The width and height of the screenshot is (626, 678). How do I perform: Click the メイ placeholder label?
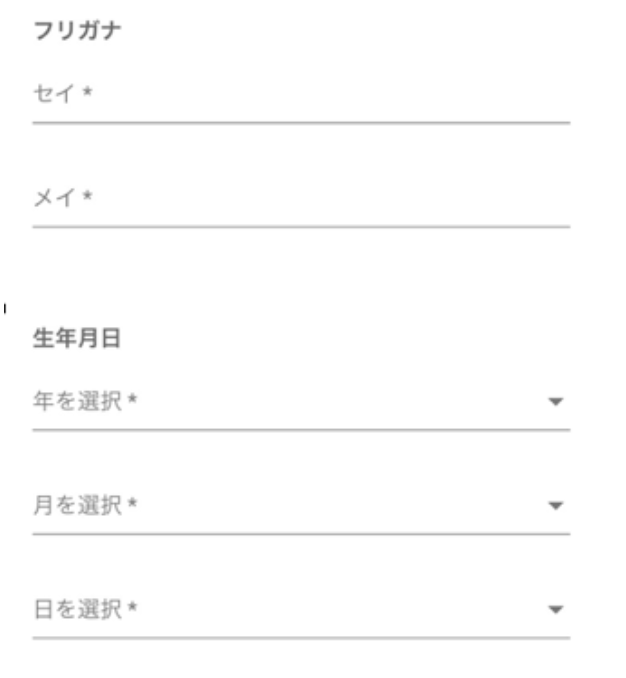coord(54,198)
